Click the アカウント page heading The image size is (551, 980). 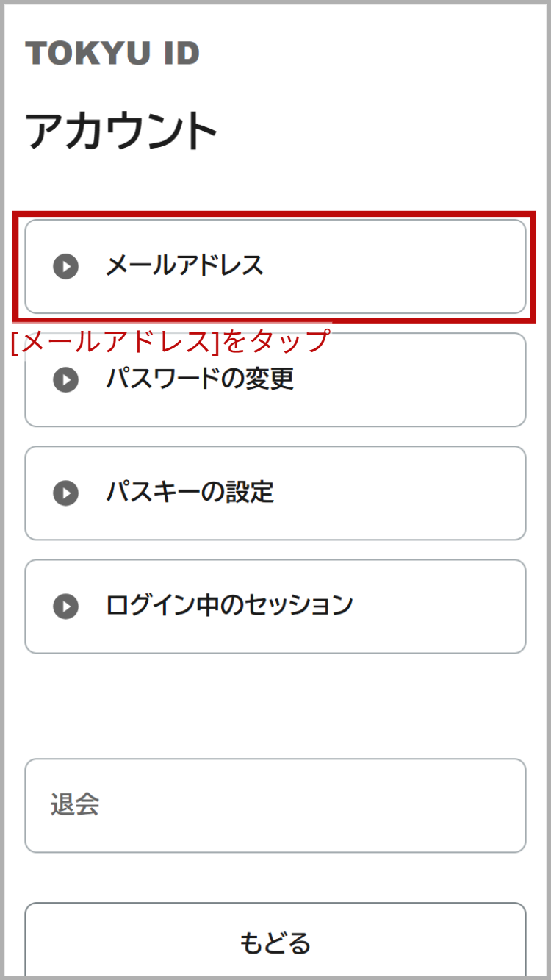point(121,132)
